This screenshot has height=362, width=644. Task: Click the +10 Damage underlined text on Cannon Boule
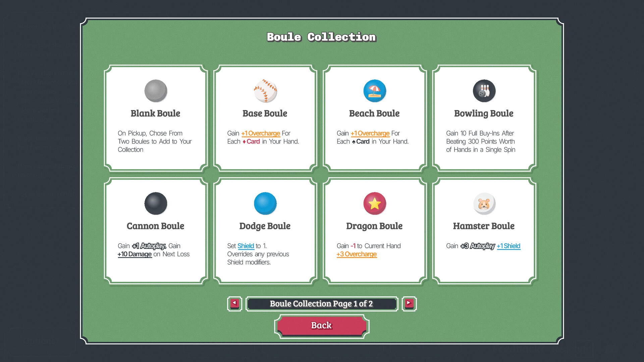pos(135,254)
